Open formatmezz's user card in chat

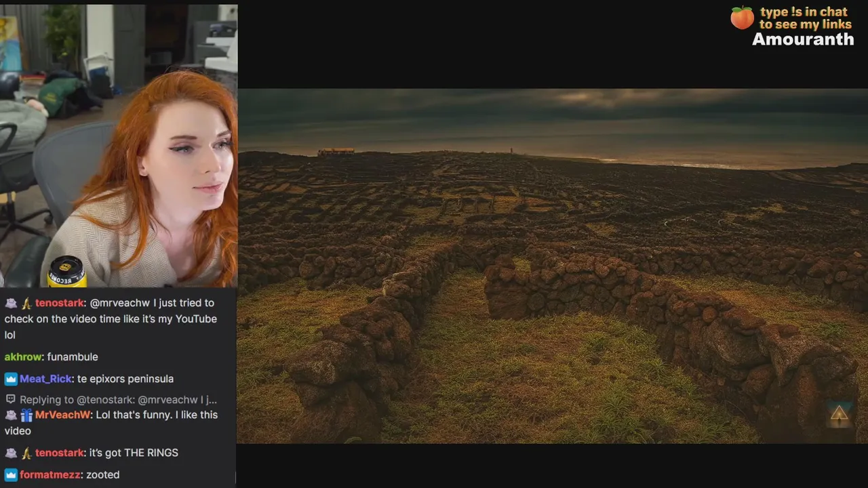coord(50,474)
